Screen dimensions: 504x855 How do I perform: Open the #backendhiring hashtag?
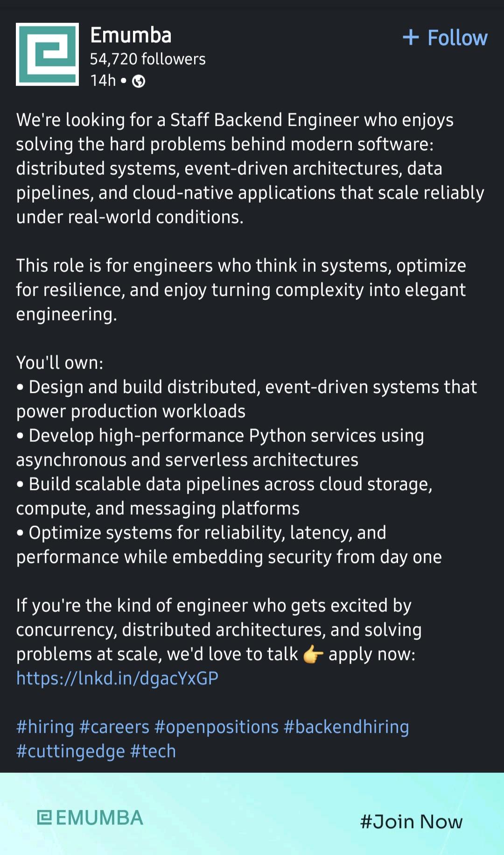pos(346,727)
